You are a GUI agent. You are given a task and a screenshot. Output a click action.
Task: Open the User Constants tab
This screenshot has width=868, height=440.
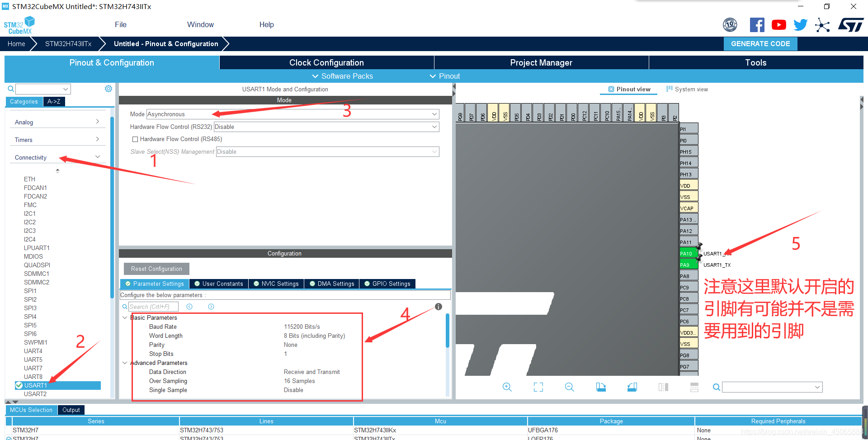(219, 284)
